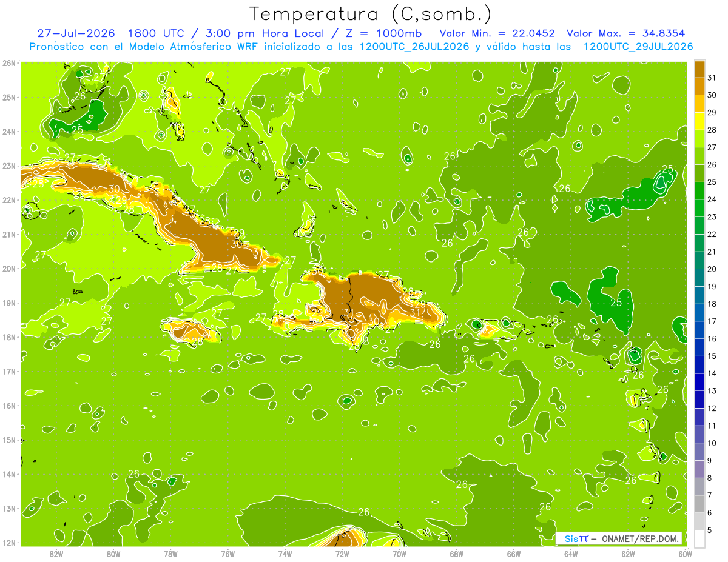This screenshot has height=562, width=728.
Task: Click the "78W" longitude axis label
Action: [x=170, y=554]
